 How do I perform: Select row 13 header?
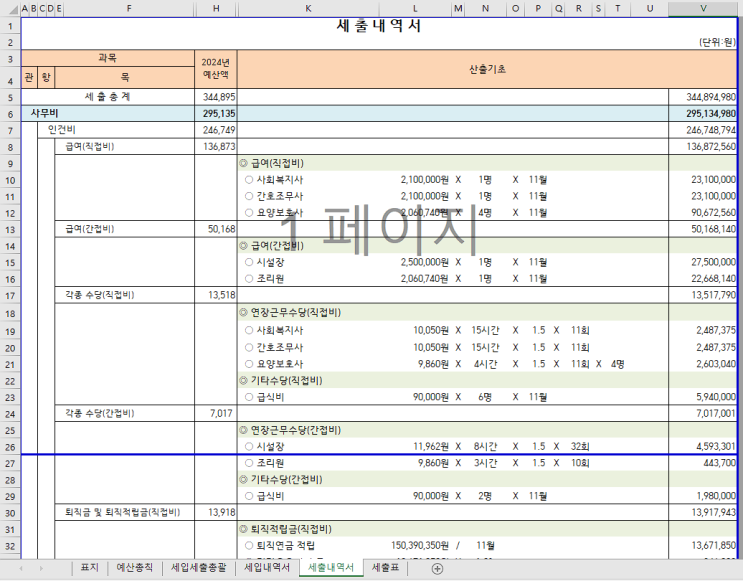click(x=10, y=229)
